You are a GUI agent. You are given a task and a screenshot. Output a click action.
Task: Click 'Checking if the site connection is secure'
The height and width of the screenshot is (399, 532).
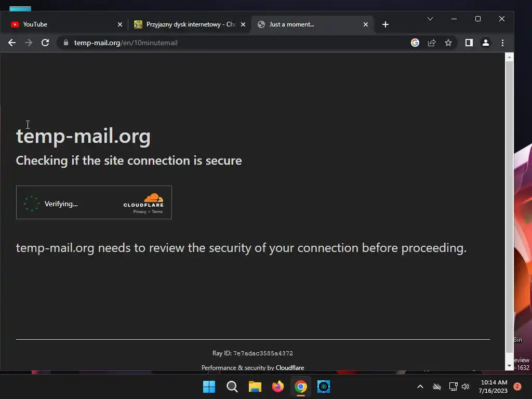click(x=129, y=161)
